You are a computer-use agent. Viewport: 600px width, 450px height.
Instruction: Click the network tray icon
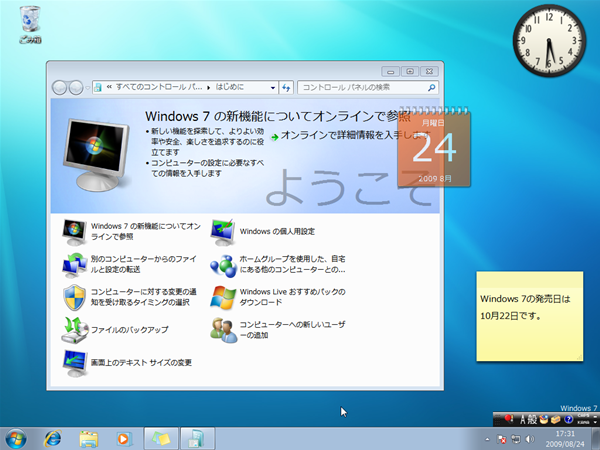tap(516, 439)
